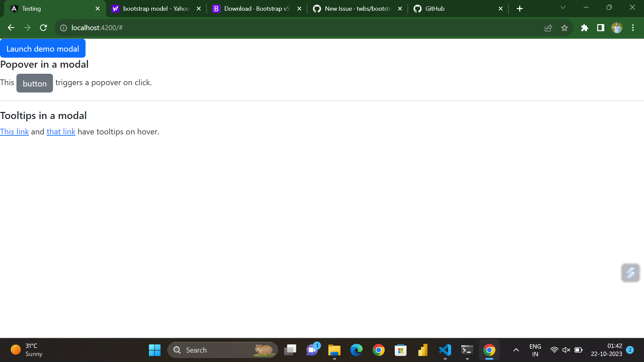Bookmark the page using the star icon

(565, 28)
